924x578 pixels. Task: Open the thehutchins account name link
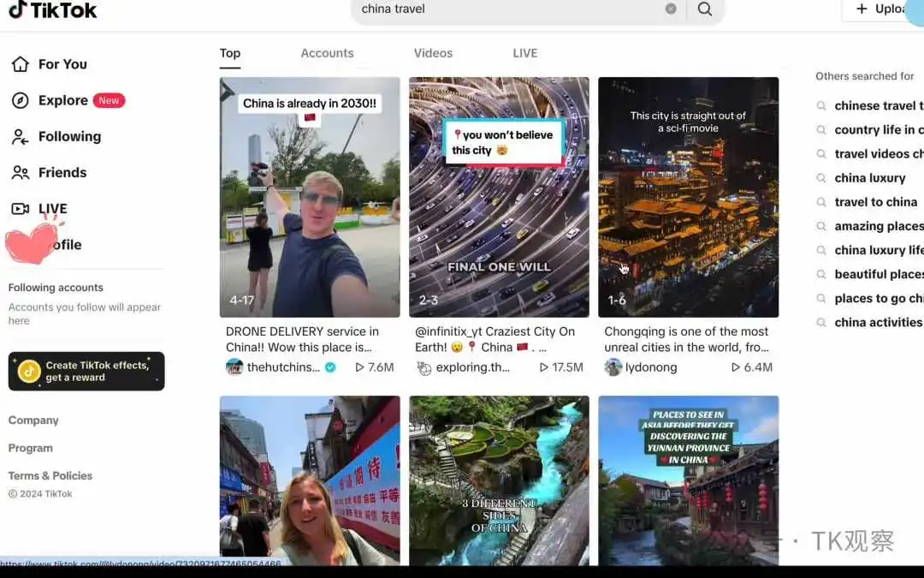(283, 367)
